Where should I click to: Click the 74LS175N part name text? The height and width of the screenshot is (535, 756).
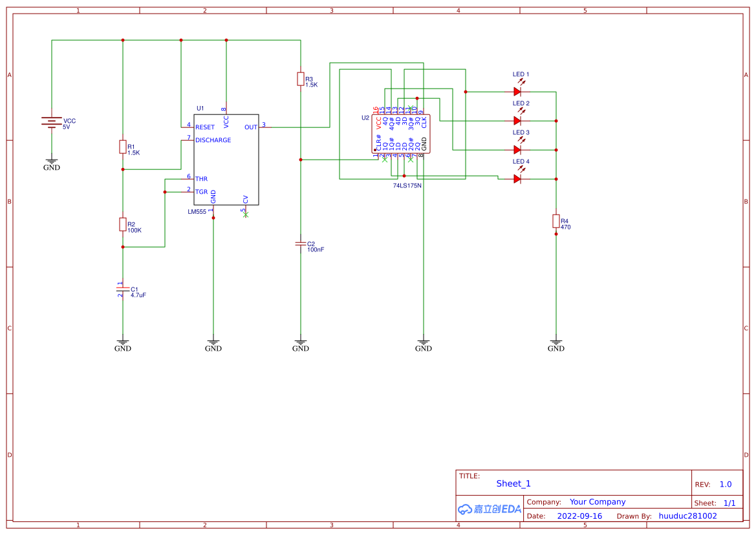pyautogui.click(x=407, y=185)
